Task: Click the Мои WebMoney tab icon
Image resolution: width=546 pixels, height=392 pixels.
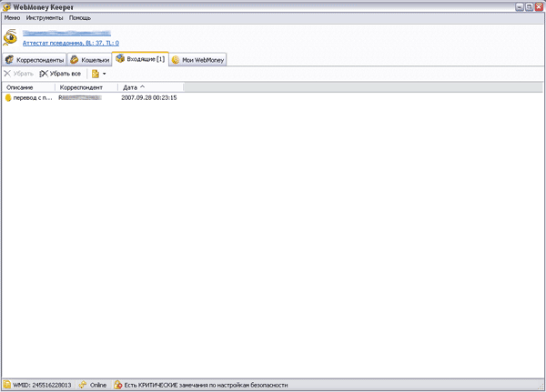Action: point(176,60)
